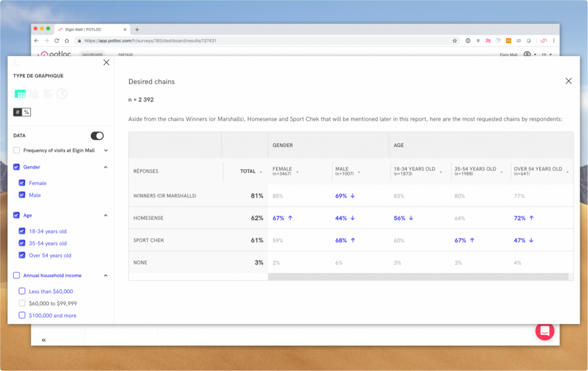Screen dimensions: 588x371
Task: Toggle the DATA switch off
Action: (x=97, y=136)
